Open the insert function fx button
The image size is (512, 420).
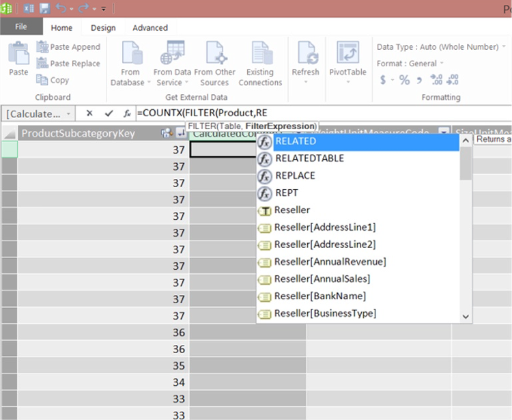coord(127,113)
